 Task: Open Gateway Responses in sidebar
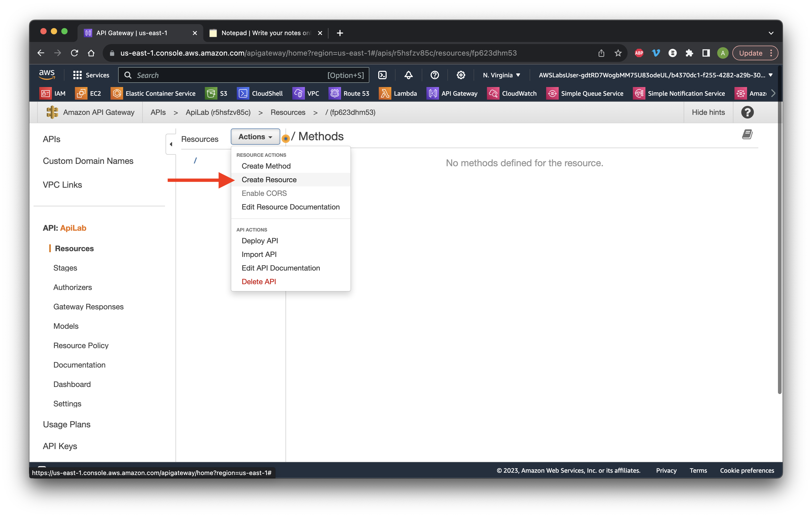(88, 307)
